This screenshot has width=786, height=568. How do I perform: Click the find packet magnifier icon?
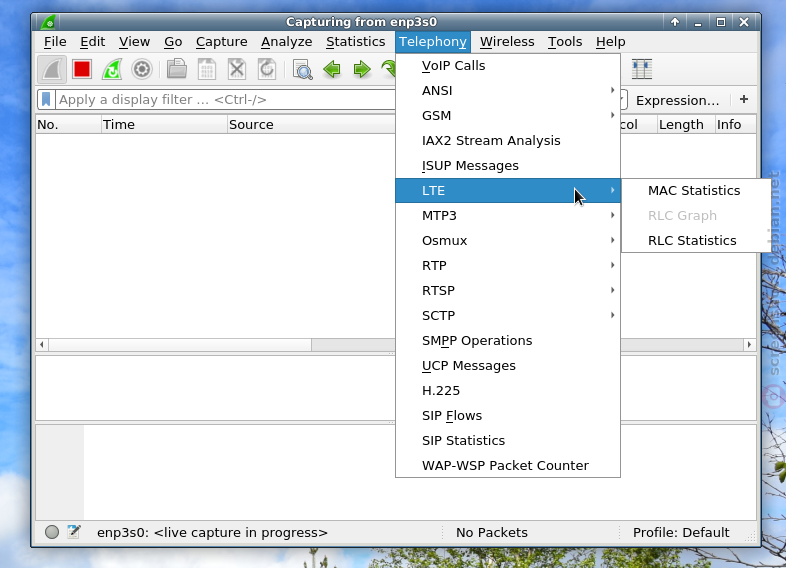[x=302, y=69]
